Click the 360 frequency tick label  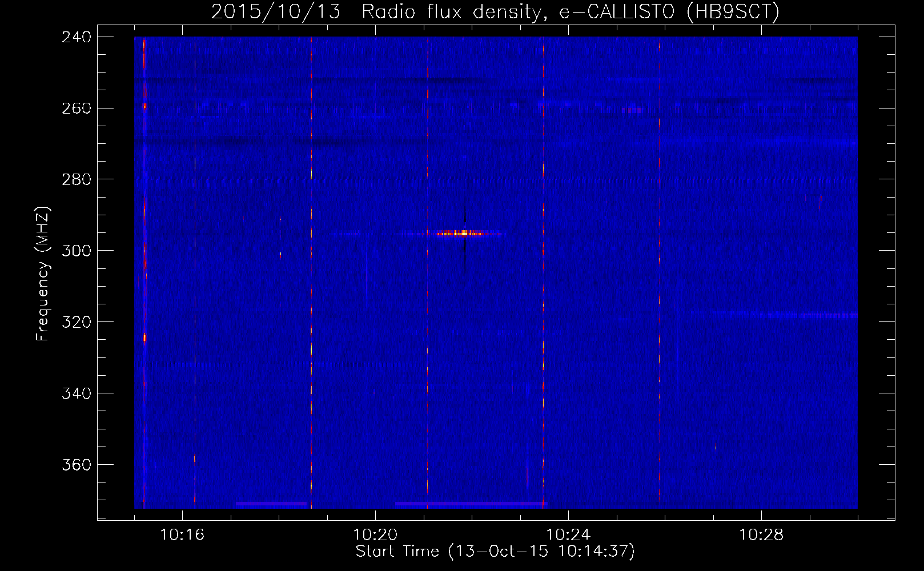77,465
